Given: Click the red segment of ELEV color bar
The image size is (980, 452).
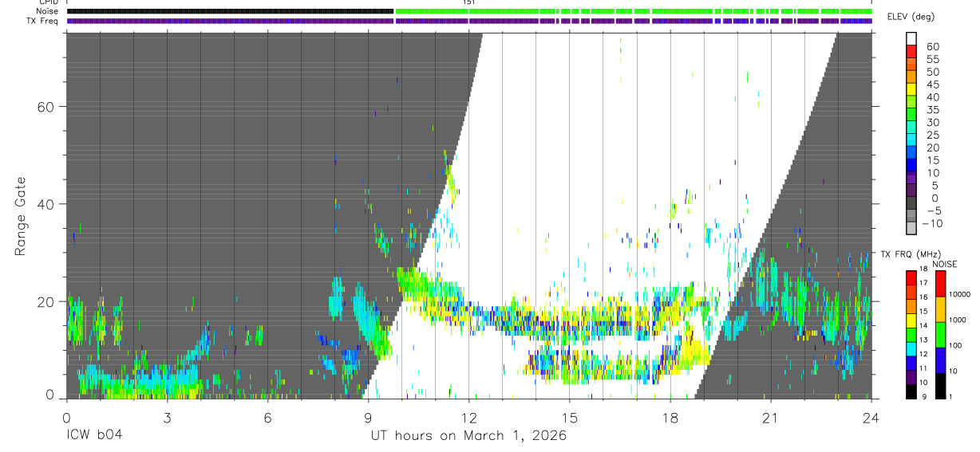Looking at the screenshot, I should point(911,53).
